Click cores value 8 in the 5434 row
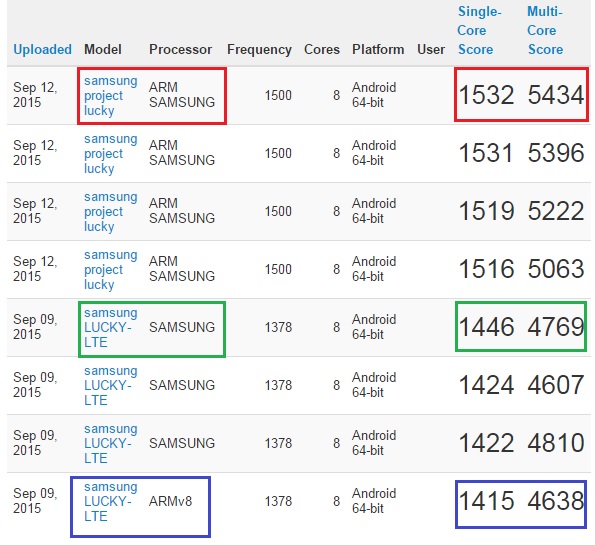Screen dimensions: 595x545 click(x=336, y=95)
